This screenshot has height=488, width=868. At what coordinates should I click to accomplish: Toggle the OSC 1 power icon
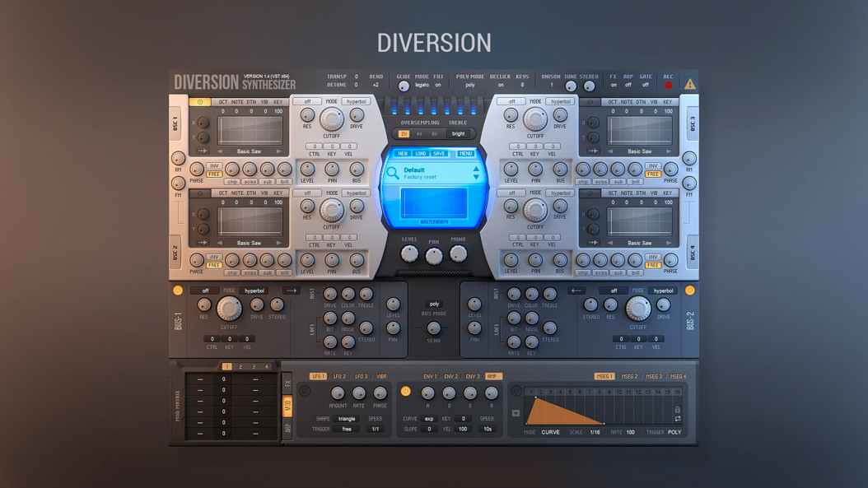coord(200,102)
